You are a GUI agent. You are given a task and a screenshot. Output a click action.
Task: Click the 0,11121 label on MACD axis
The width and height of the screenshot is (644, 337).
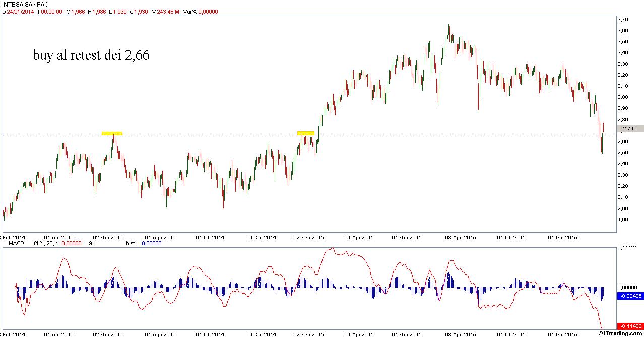[627, 248]
